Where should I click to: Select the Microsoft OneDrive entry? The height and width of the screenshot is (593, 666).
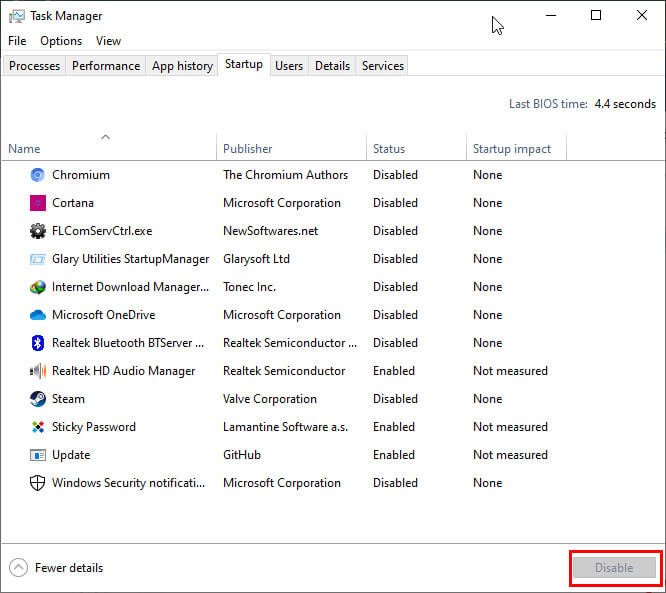(104, 315)
